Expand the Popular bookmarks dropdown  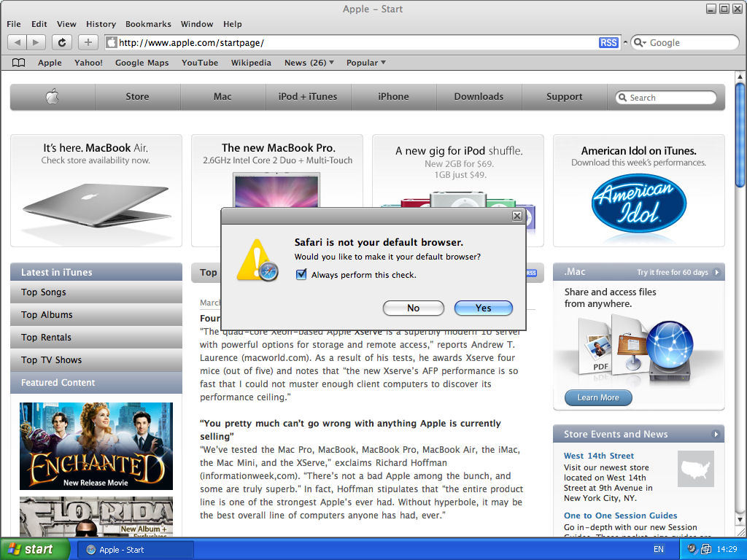[x=365, y=63]
